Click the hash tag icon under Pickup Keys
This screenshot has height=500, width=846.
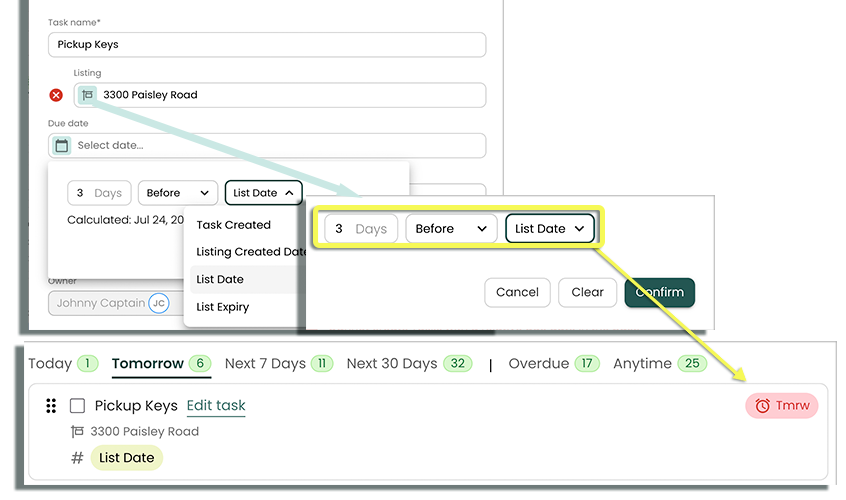tap(77, 458)
